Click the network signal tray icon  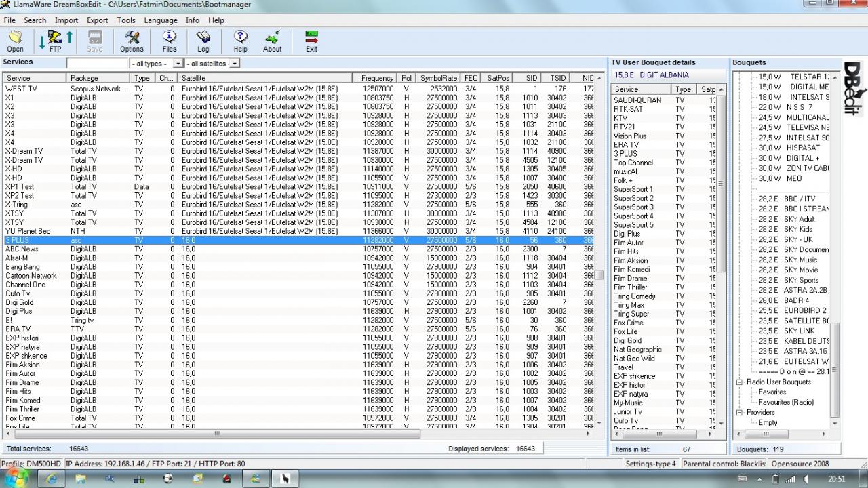point(791,479)
